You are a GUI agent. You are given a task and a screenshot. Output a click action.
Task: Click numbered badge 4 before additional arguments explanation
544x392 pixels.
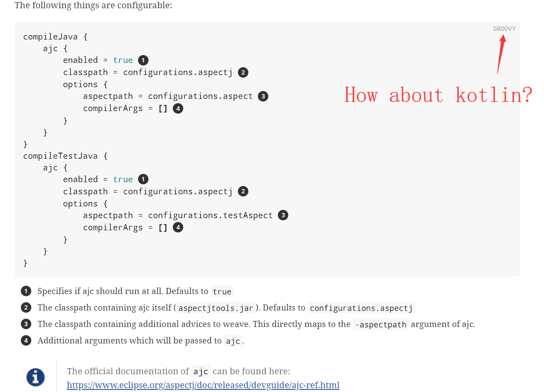tap(26, 340)
